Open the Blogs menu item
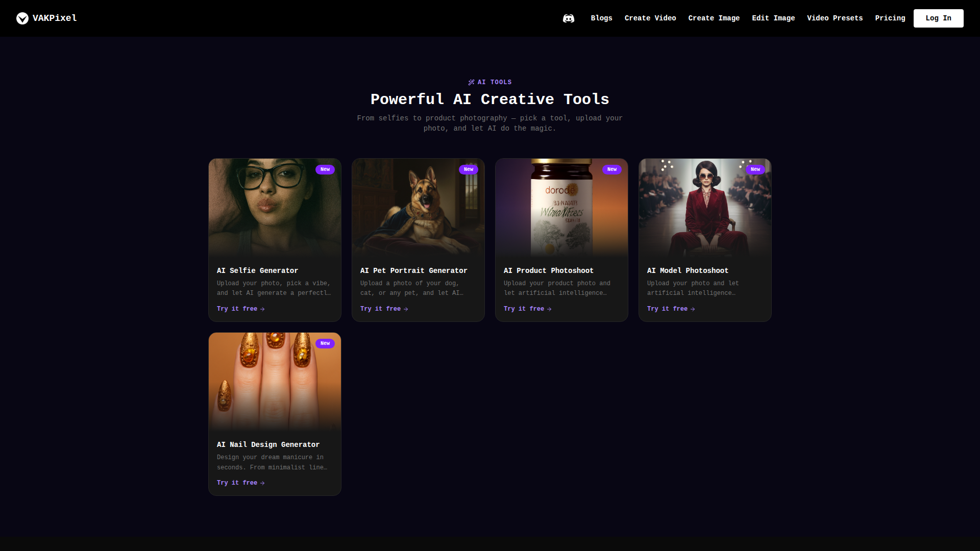This screenshot has width=980, height=551. [601, 18]
